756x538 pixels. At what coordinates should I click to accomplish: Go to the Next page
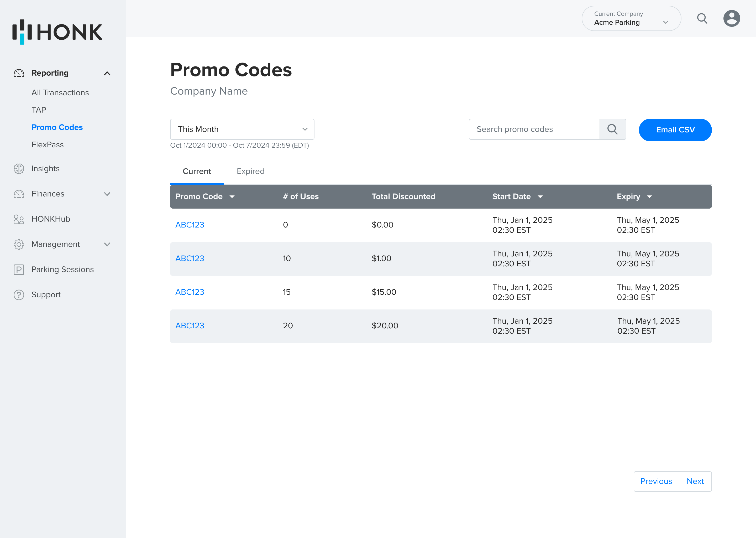[695, 481]
